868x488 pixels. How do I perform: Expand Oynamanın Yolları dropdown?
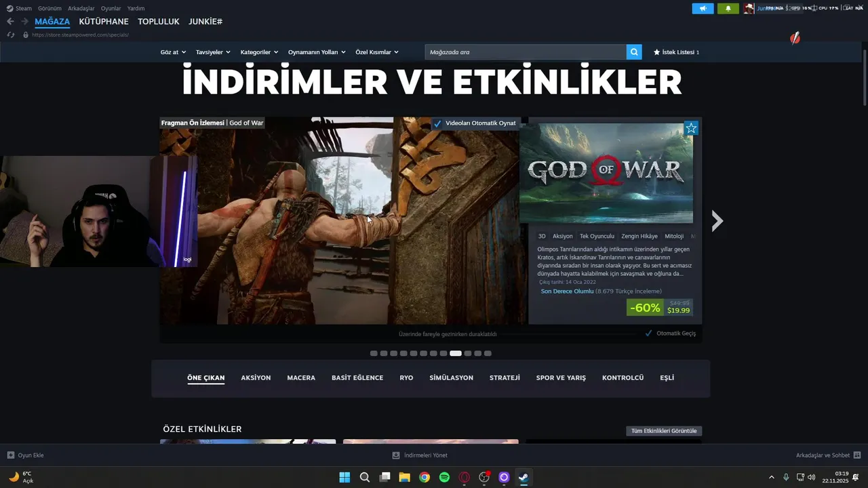click(317, 52)
